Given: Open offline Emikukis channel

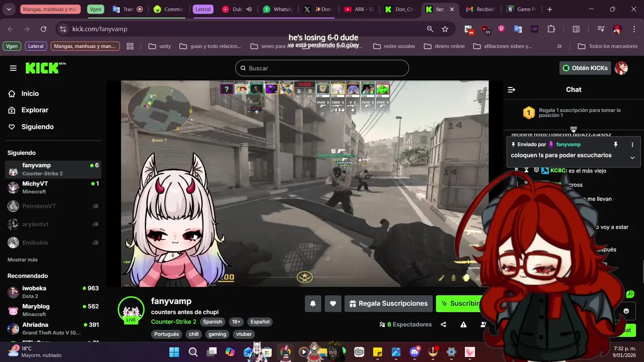Looking at the screenshot, I should pos(53,243).
